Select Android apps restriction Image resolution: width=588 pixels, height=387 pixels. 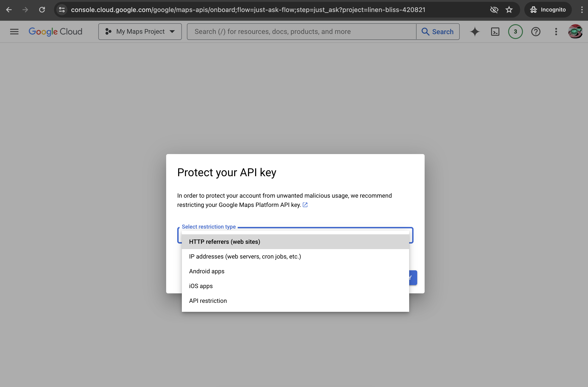(295, 271)
